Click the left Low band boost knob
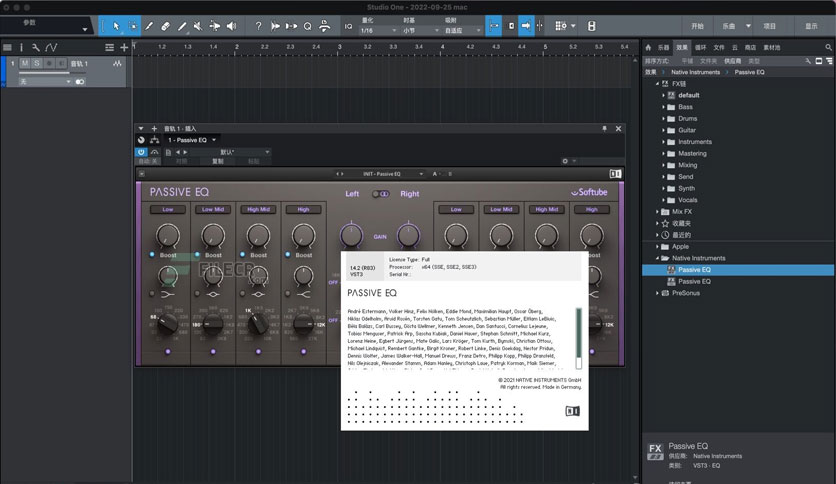Image resolution: width=836 pixels, height=484 pixels. click(x=167, y=235)
